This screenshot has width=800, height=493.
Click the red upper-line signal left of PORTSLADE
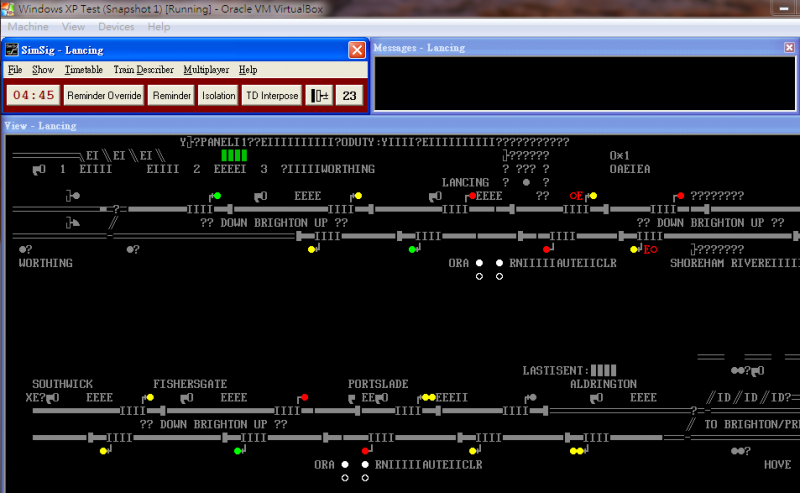(305, 398)
